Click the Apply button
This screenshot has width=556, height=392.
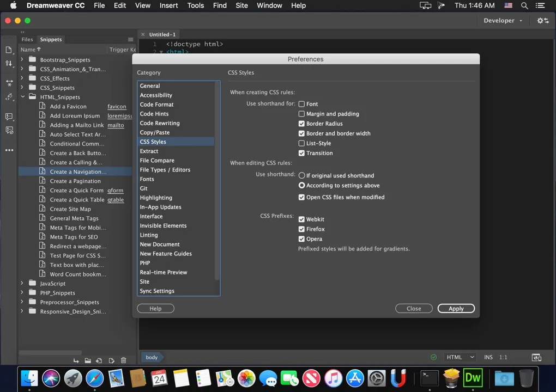(x=456, y=309)
